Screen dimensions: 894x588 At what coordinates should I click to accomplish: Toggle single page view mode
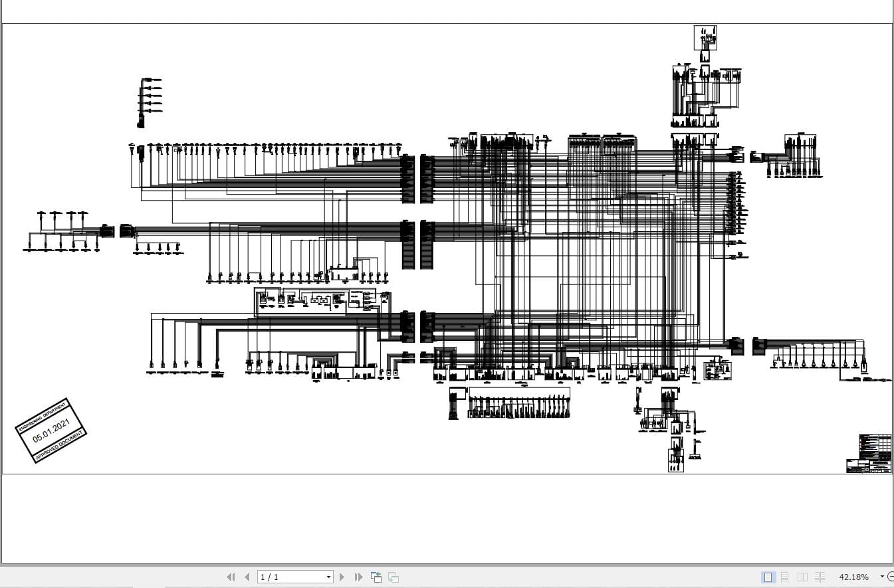point(769,577)
